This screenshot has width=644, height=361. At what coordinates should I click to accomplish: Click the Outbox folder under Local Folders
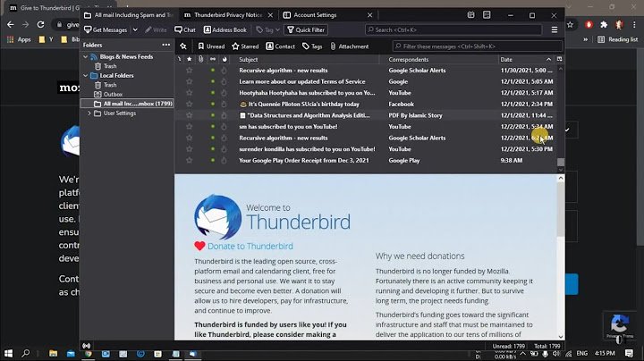(113, 94)
